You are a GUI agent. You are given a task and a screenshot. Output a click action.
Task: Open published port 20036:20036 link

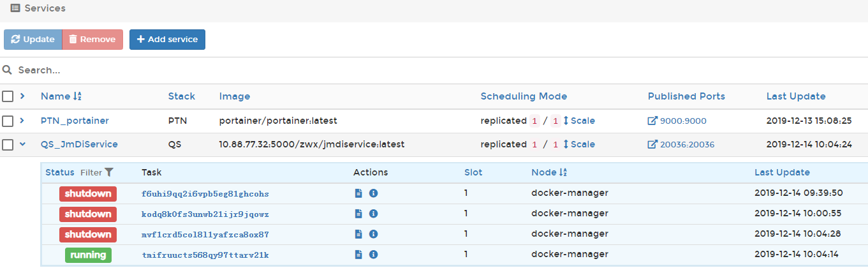[681, 144]
